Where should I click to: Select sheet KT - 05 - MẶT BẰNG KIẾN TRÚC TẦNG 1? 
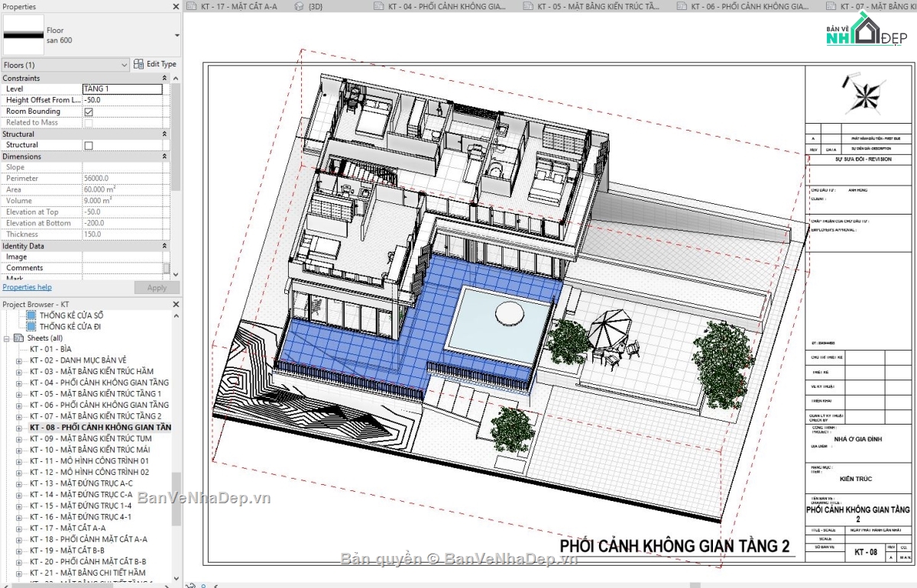(96, 394)
